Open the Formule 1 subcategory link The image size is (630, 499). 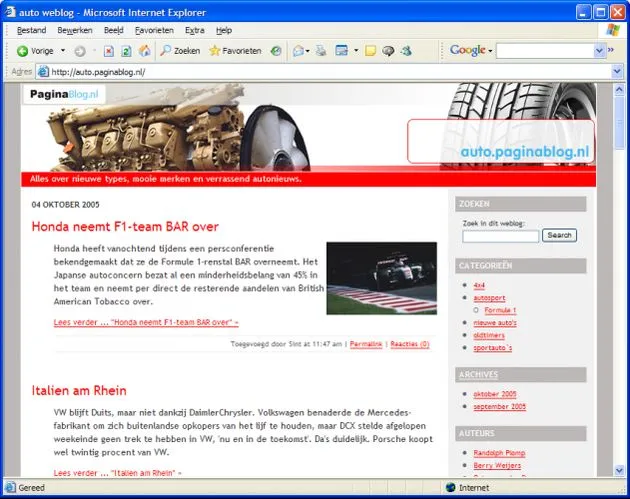(500, 310)
